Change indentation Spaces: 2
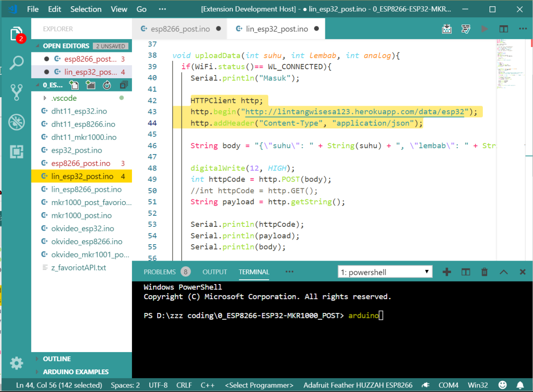533x392 pixels. tap(125, 385)
